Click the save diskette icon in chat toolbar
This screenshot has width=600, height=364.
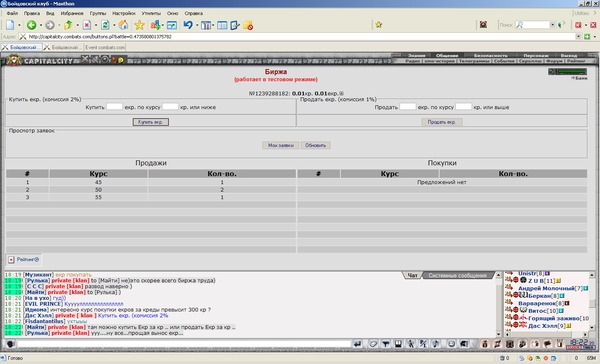(x=398, y=344)
